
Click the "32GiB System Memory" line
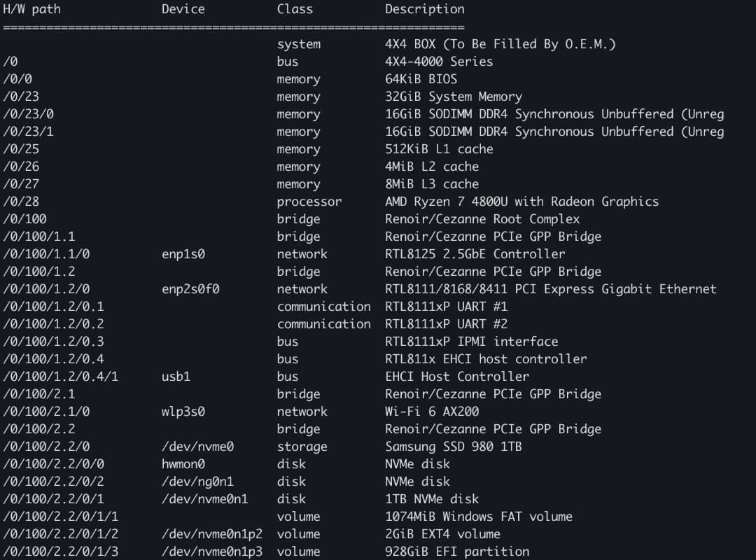tap(453, 97)
